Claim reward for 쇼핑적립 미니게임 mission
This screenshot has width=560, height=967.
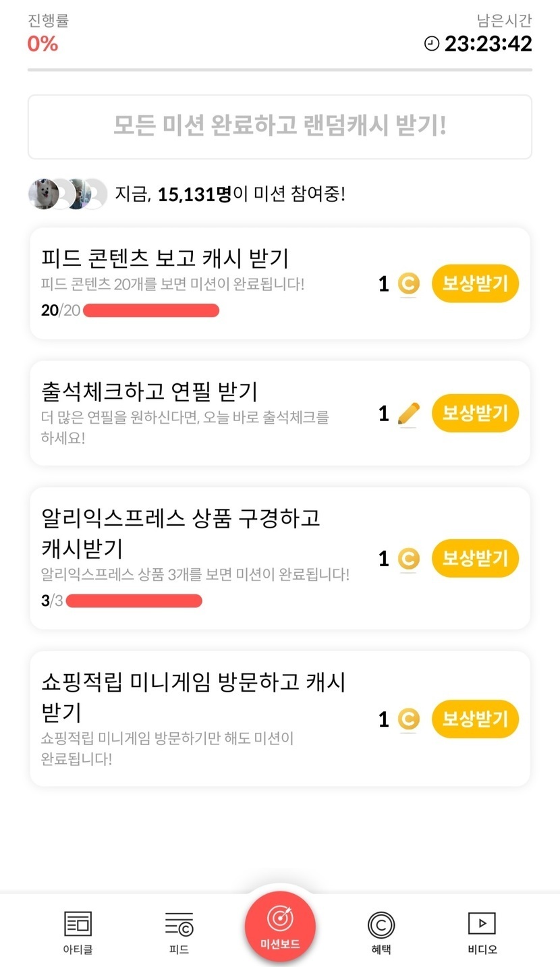475,719
